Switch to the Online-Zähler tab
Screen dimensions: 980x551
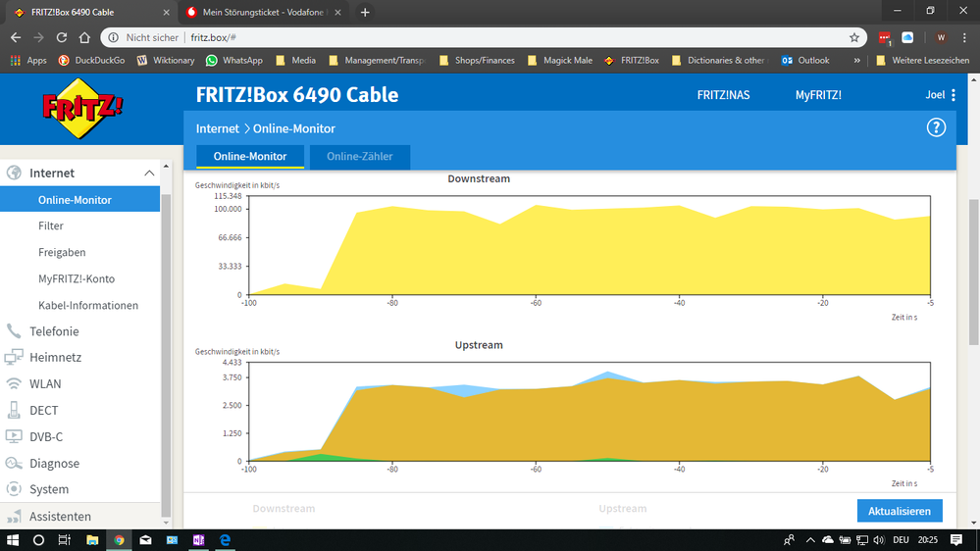click(359, 156)
